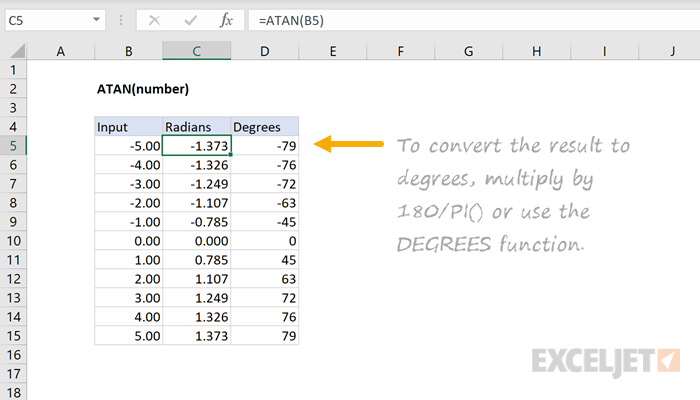The height and width of the screenshot is (400, 700).
Task: Select cell with input -4.00
Action: tap(129, 165)
